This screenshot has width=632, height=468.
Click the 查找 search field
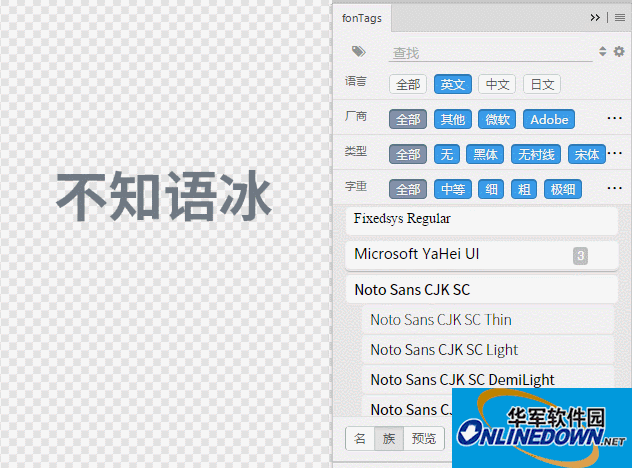point(491,53)
